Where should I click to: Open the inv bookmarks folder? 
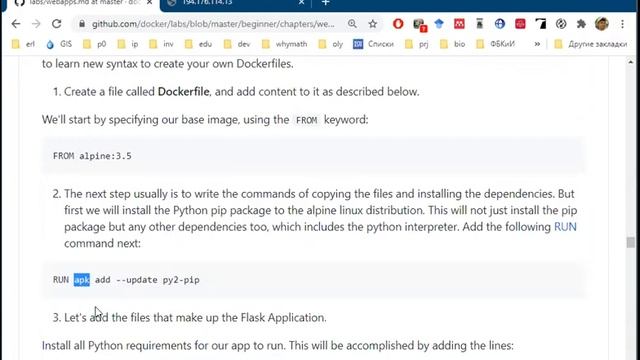coord(162,44)
